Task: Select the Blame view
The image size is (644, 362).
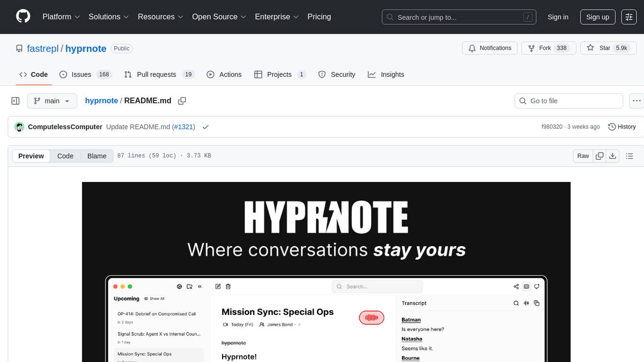Action: coord(97,156)
